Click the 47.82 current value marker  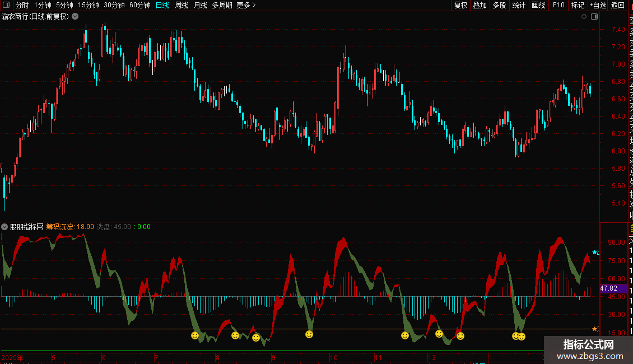(x=613, y=288)
